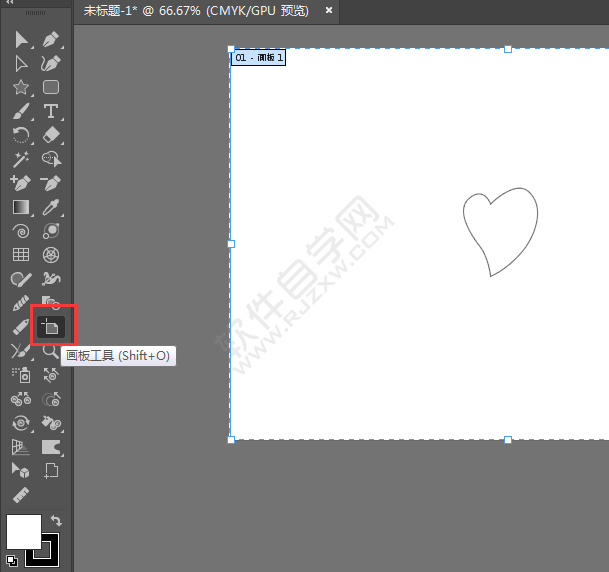Click the artboard's left edge middle handle
The image size is (609, 572).
tap(231, 244)
